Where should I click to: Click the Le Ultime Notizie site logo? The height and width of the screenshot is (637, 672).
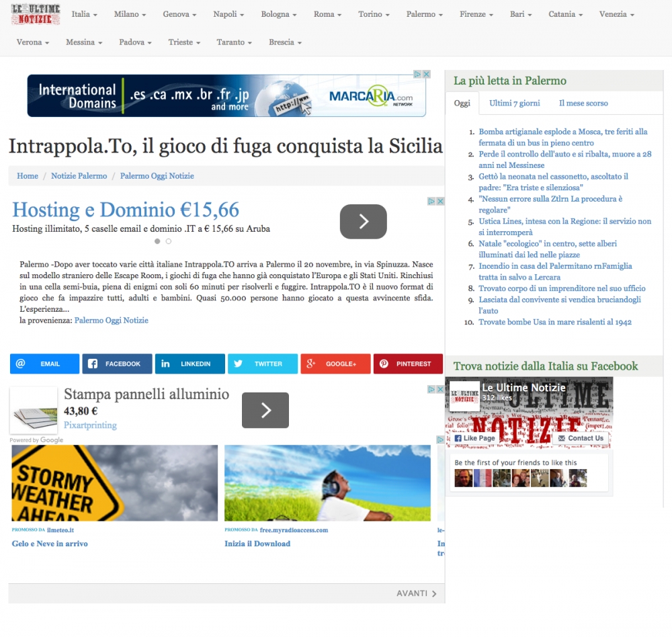tap(36, 15)
